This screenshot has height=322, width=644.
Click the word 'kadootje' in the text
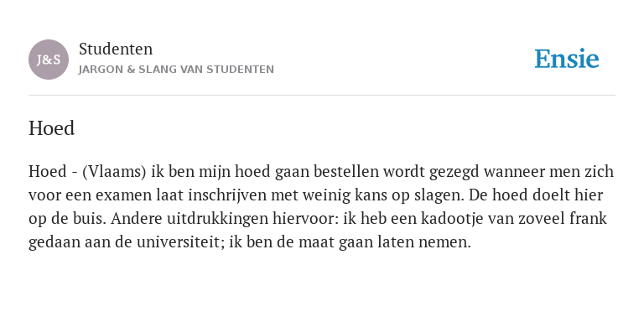(x=452, y=219)
